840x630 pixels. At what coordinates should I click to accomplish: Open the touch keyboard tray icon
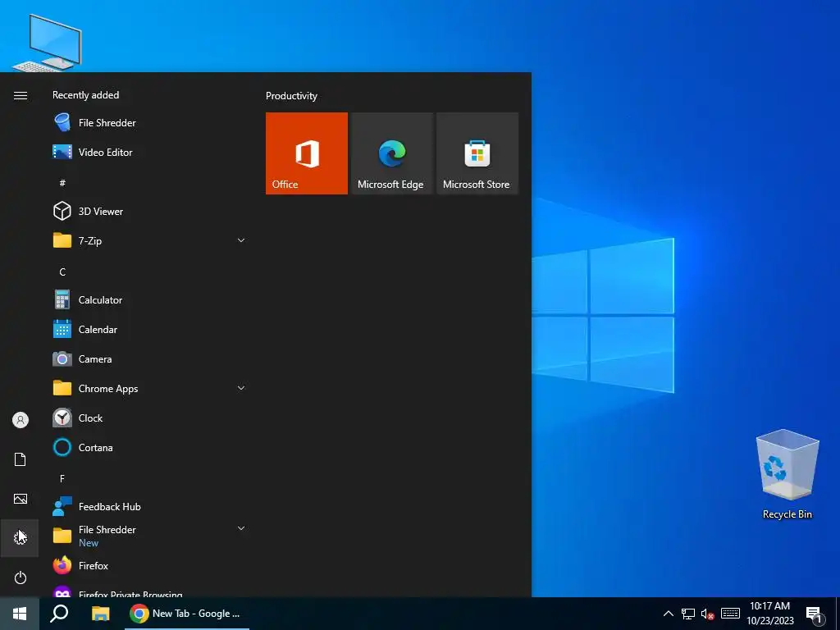730,614
